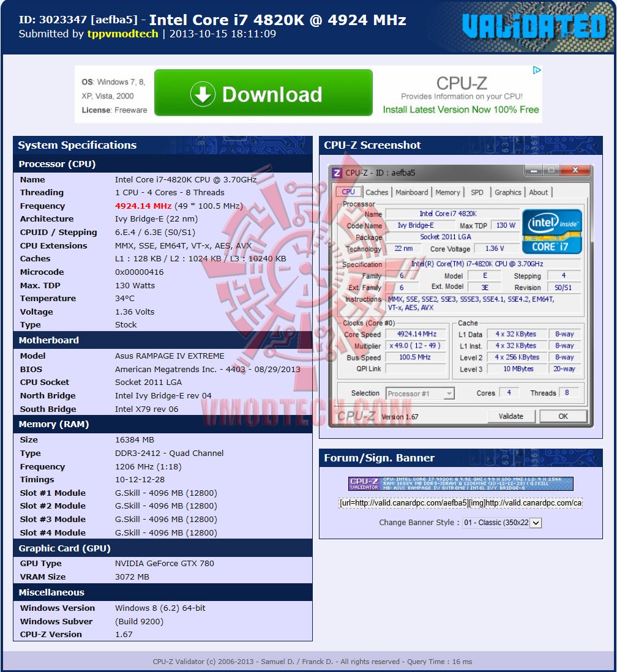Open the Mainboard tab in CPU-Z

point(411,192)
